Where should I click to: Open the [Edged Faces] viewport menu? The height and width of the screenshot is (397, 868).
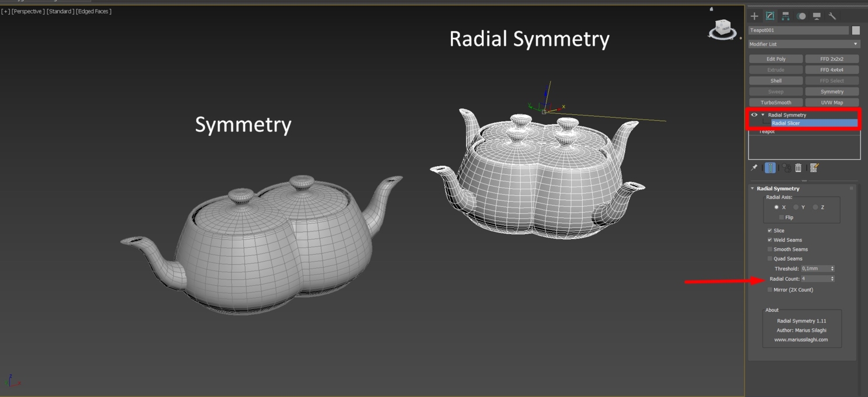[x=94, y=12]
